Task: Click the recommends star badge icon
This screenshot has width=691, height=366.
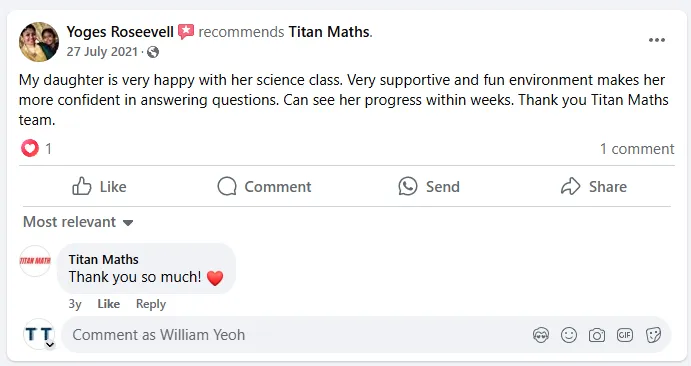Action: click(x=186, y=32)
